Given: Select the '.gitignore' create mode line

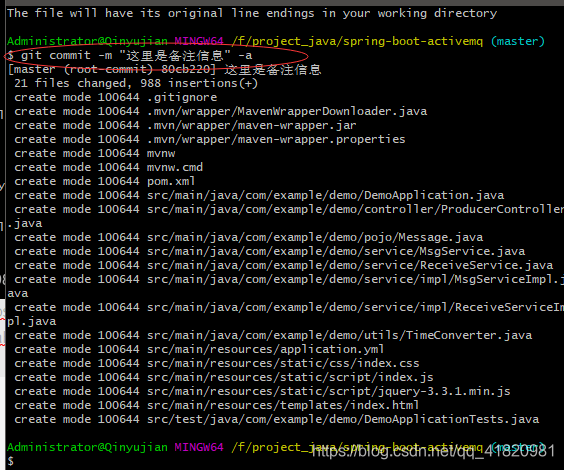Looking at the screenshot, I should [x=115, y=97].
